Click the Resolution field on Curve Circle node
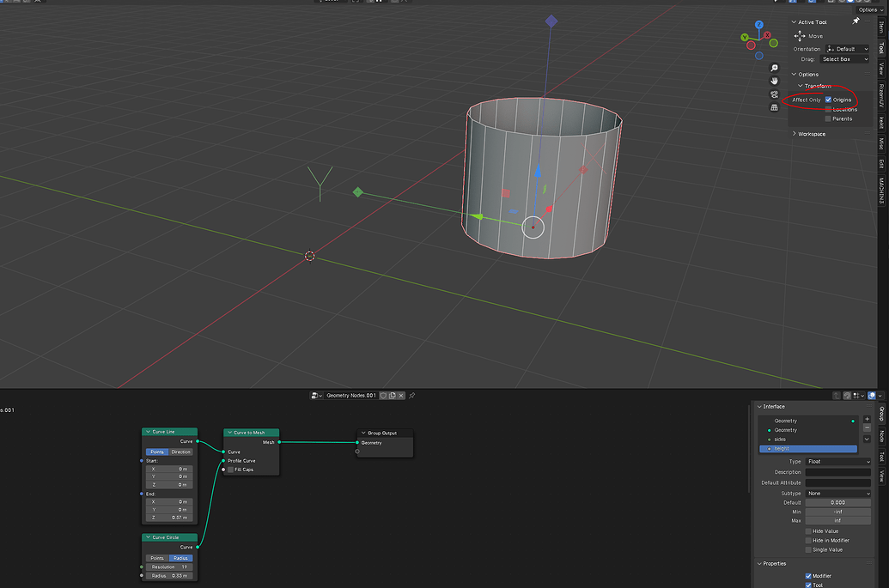The width and height of the screenshot is (889, 588). (x=169, y=567)
